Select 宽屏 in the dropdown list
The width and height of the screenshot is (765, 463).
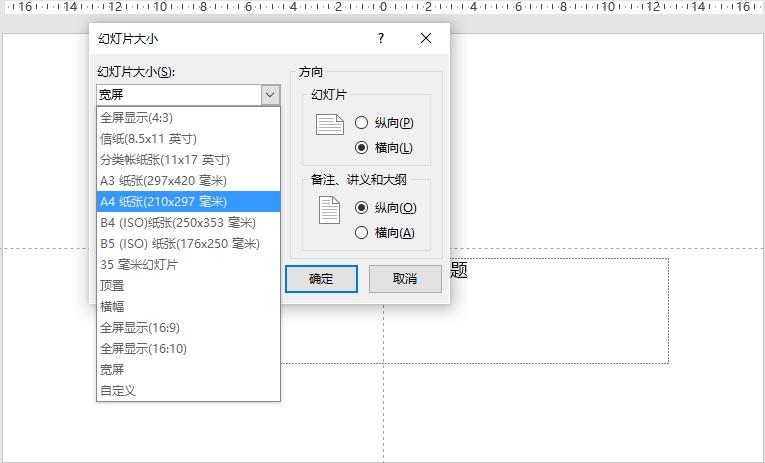pos(188,369)
